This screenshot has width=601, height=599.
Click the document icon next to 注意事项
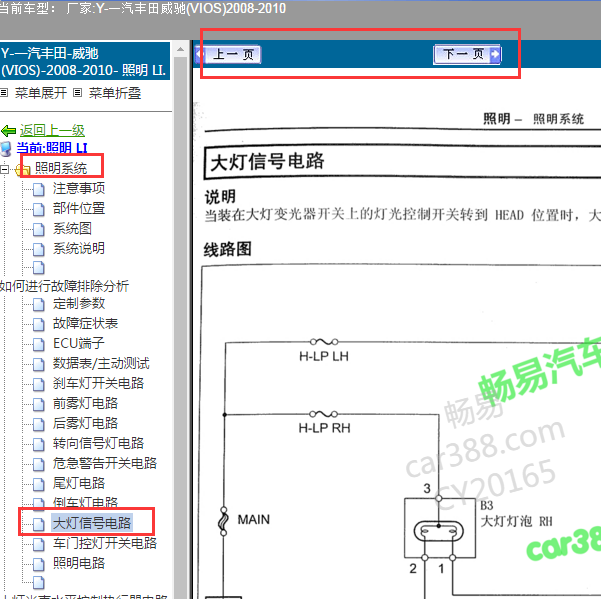[38, 189]
